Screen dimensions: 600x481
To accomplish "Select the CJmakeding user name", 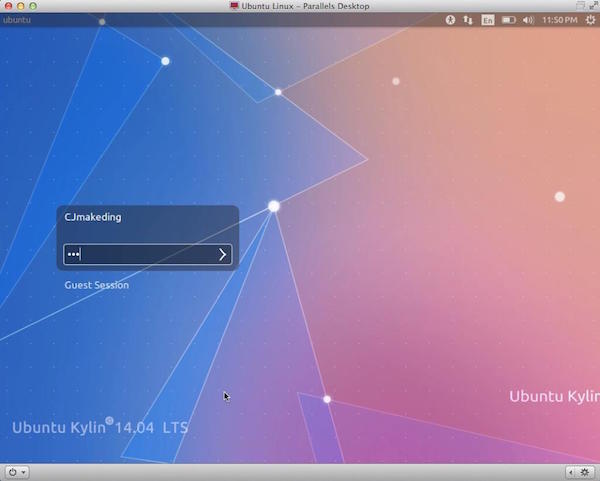I will pos(93,217).
